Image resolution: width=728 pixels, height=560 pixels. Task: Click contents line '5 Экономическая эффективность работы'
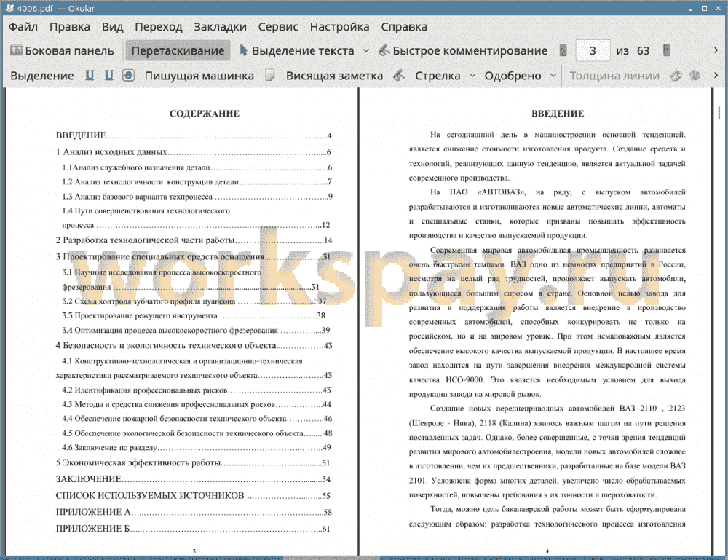click(193, 463)
